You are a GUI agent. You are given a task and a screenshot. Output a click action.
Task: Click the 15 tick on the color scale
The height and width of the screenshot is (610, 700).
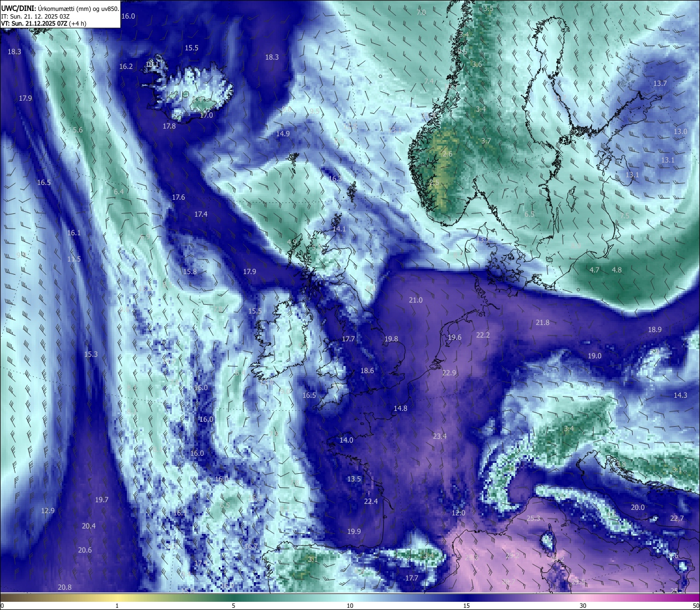pyautogui.click(x=466, y=606)
